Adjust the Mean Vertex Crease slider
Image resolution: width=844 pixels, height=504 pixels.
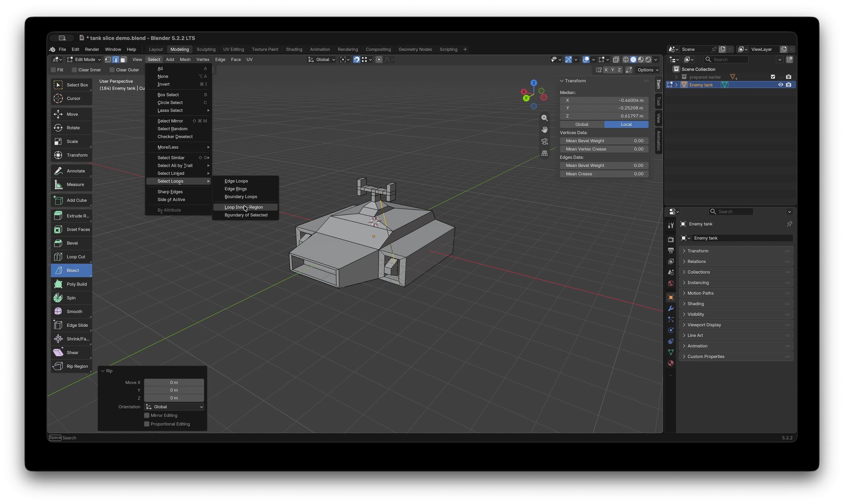coord(604,149)
